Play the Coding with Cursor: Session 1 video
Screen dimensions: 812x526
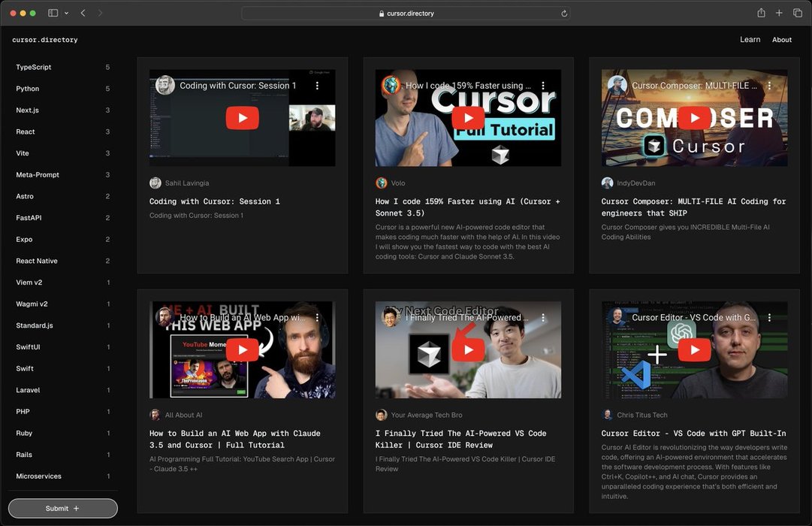(243, 118)
